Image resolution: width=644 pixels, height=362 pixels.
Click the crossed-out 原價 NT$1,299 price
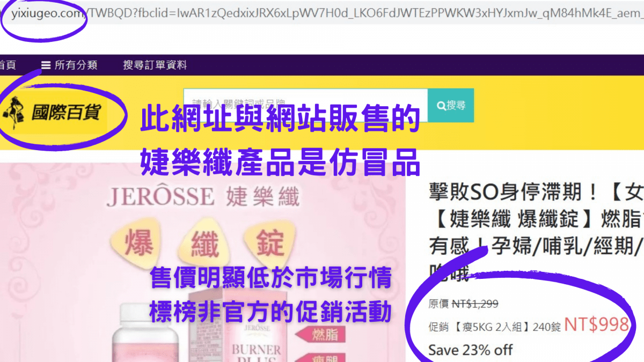pos(463,304)
